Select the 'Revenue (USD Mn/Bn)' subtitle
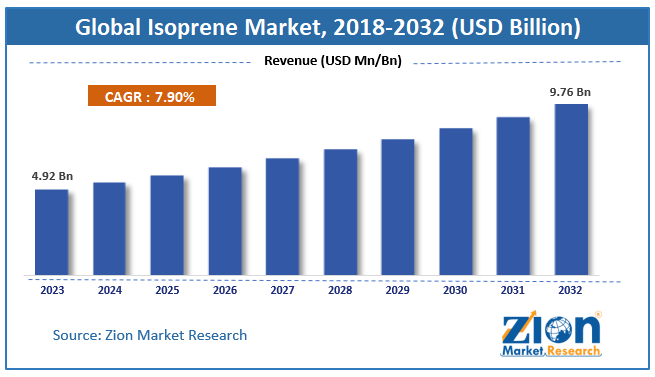 tap(333, 61)
